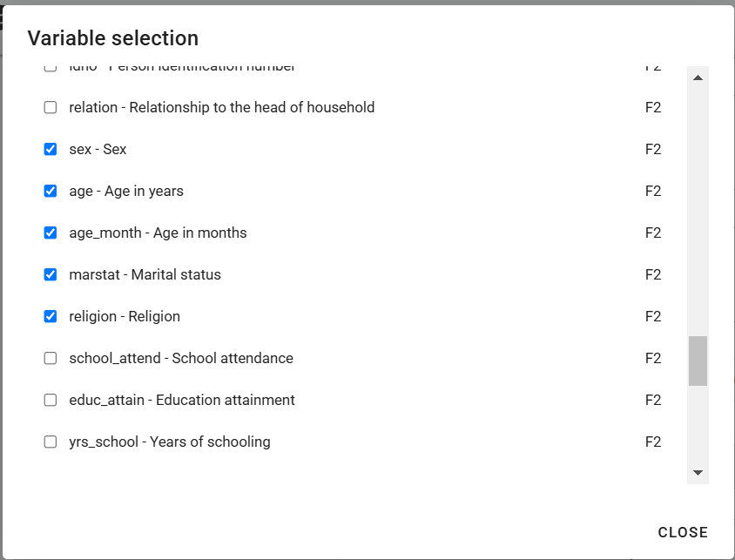Click the vertical scrollbar thumb

(x=698, y=361)
